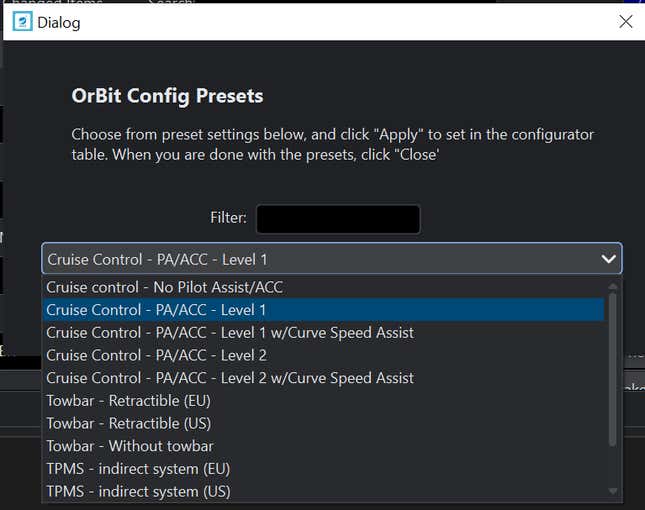Collapse the presets dropdown using chevron arrow
The height and width of the screenshot is (510, 645).
click(x=608, y=259)
